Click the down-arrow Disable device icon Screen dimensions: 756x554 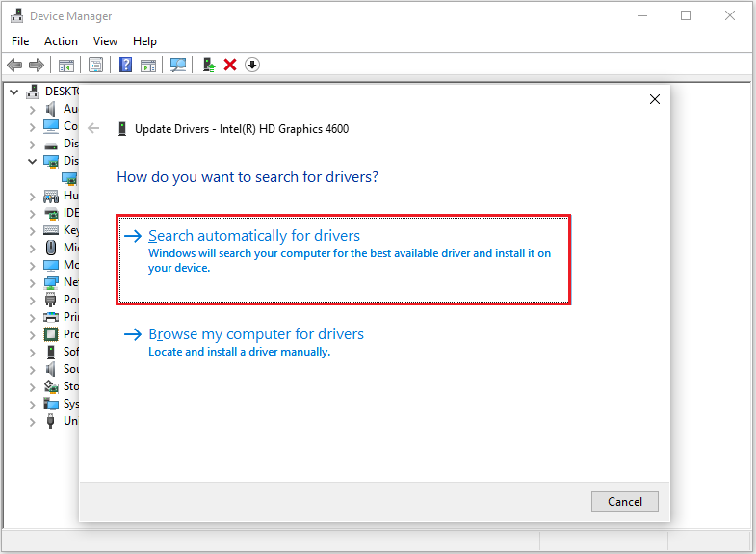pos(252,65)
